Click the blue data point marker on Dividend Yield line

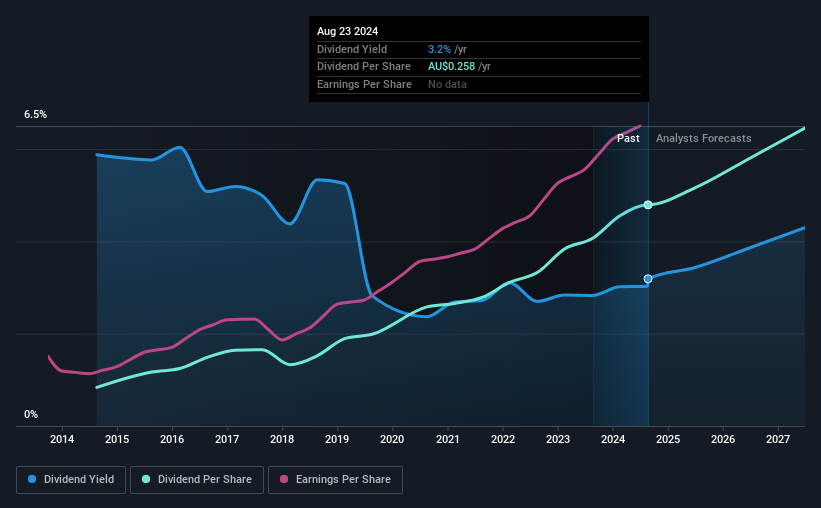648,279
